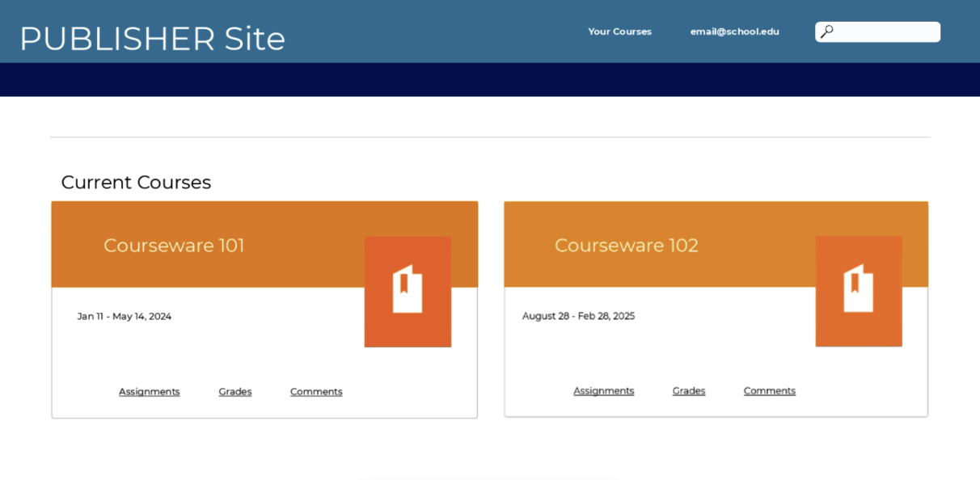Click the magnifying glass search icon
Screen dimensions: 980x480
pos(827,31)
